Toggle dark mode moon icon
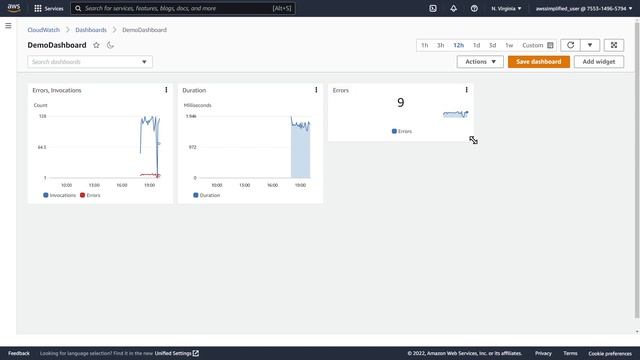Image resolution: width=640 pixels, height=360 pixels. coord(110,45)
